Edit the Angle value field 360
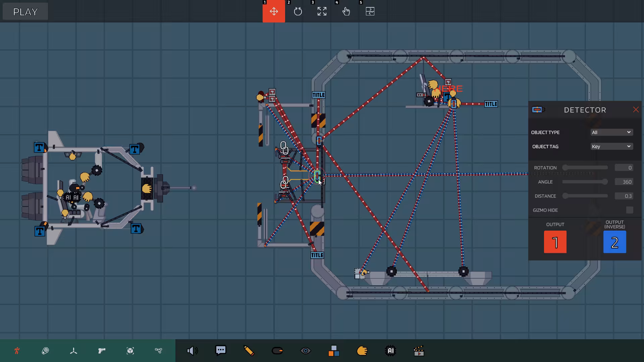644x362 pixels. pos(624,182)
